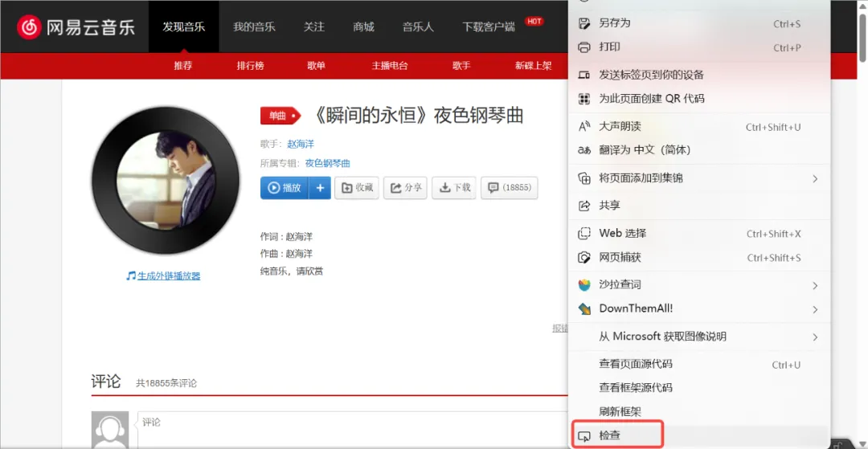This screenshot has height=449, width=868.
Task: Click into the 评论 comment input box
Action: coord(354,430)
